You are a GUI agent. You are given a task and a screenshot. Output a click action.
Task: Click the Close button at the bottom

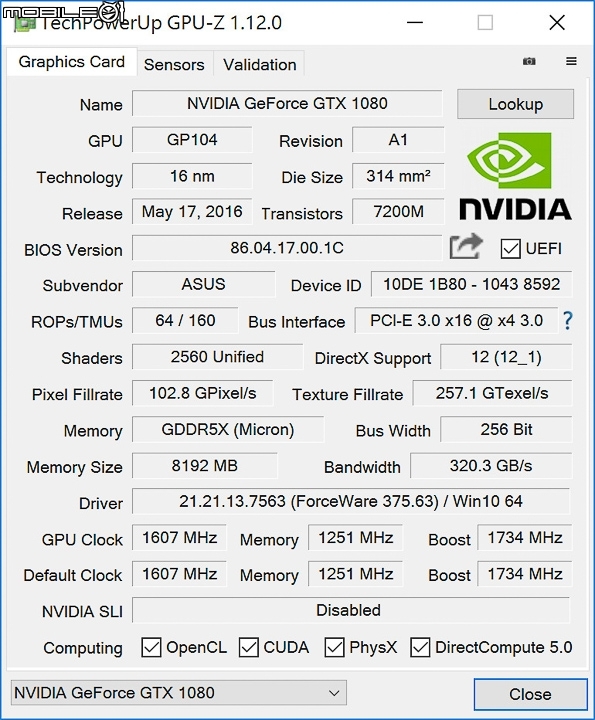click(x=530, y=694)
